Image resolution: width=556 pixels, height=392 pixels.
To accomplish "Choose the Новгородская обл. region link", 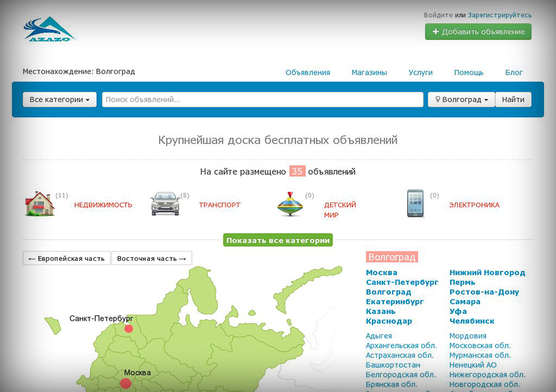I will tap(485, 384).
